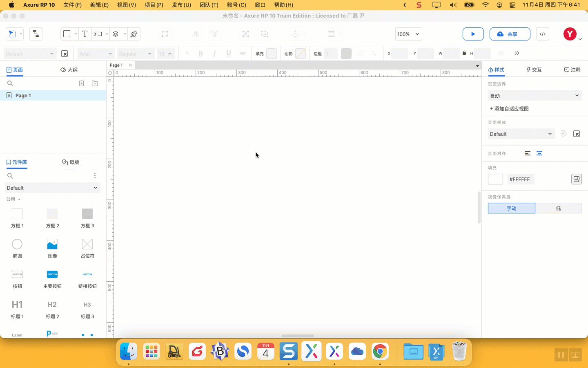Add a new page icon
This screenshot has width=588, height=368.
pyautogui.click(x=82, y=83)
